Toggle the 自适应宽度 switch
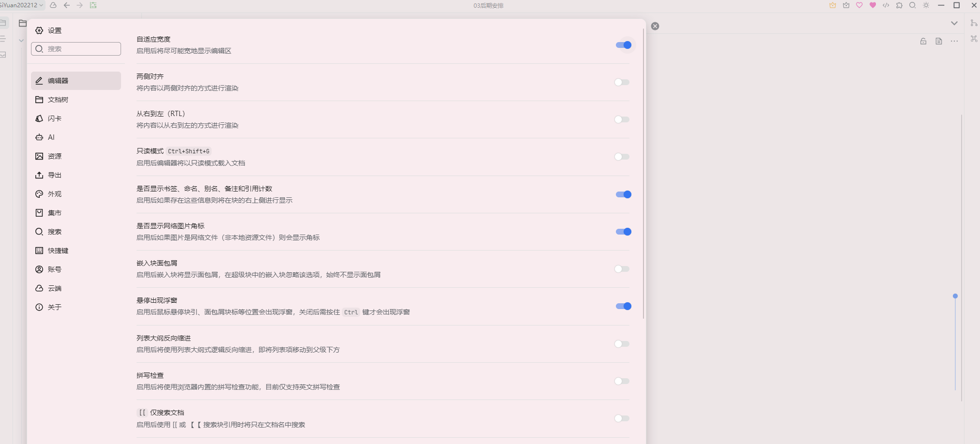 click(x=623, y=45)
